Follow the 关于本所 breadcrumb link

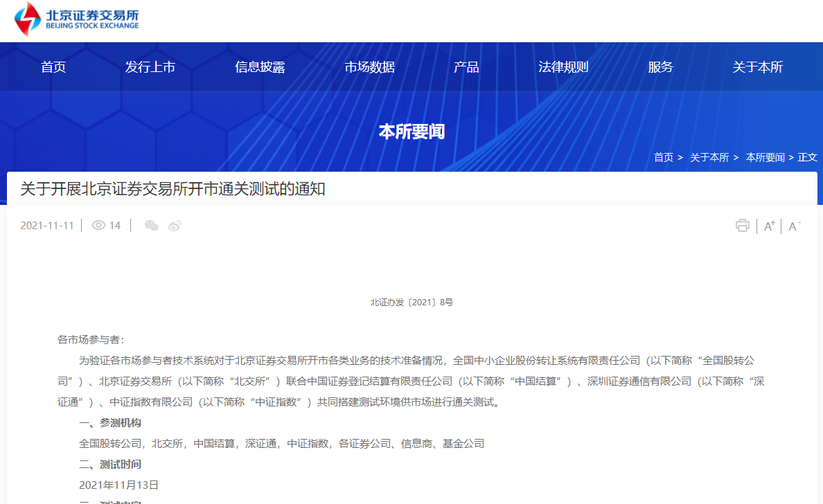[x=709, y=157]
